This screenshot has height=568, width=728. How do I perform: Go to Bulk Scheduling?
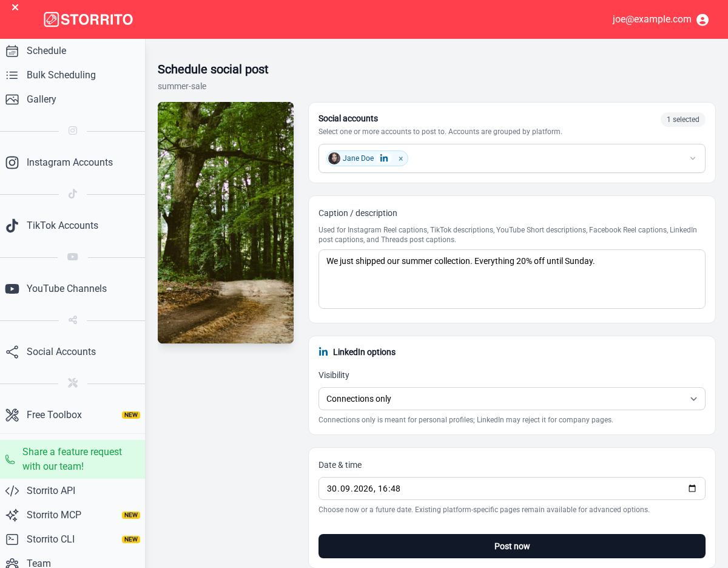point(73,75)
